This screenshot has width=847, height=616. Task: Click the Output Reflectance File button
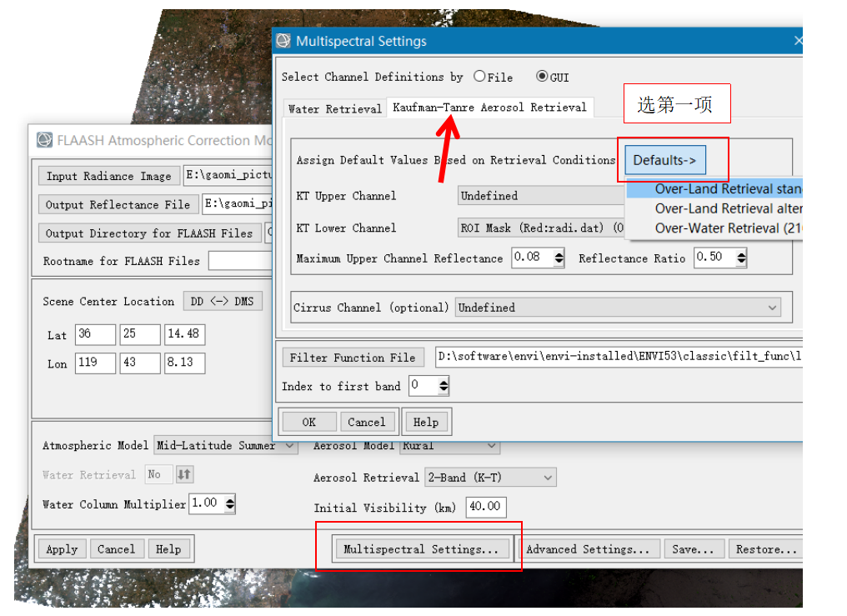coord(118,204)
